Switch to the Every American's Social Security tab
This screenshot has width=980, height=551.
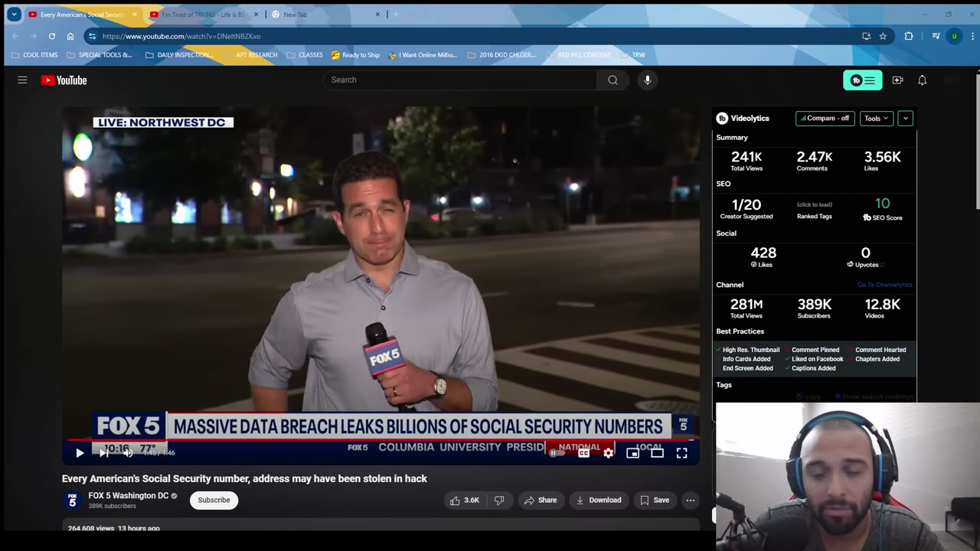click(83, 15)
